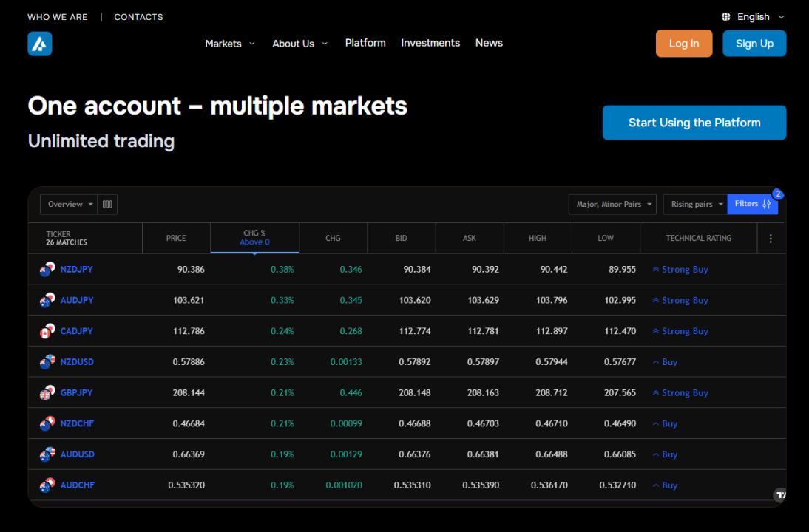Click the CADJPY flag icon

47,332
